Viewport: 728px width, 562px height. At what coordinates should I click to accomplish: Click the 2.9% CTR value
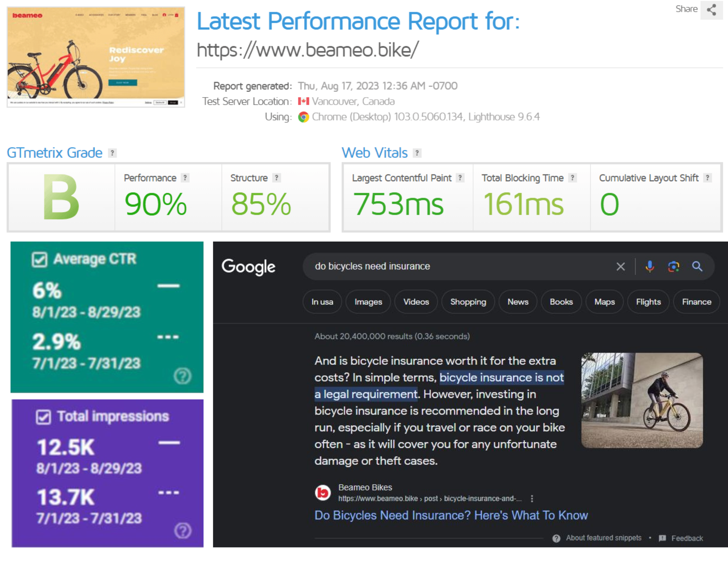56,342
